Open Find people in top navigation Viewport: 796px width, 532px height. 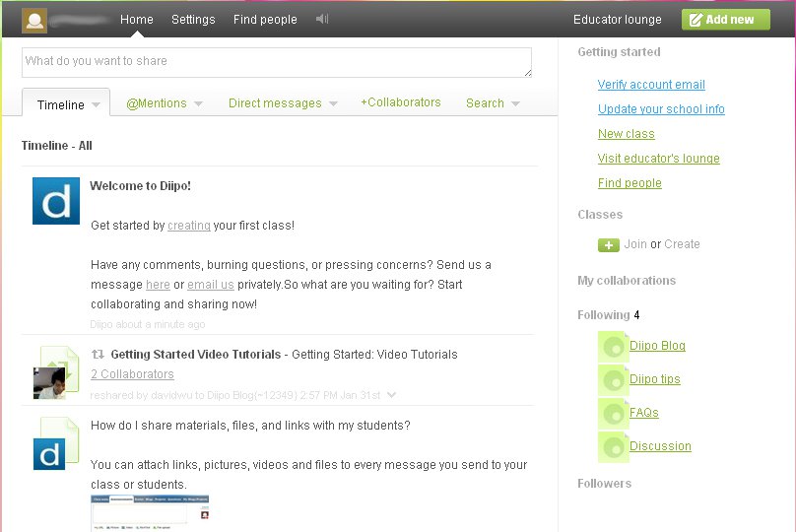coord(265,20)
